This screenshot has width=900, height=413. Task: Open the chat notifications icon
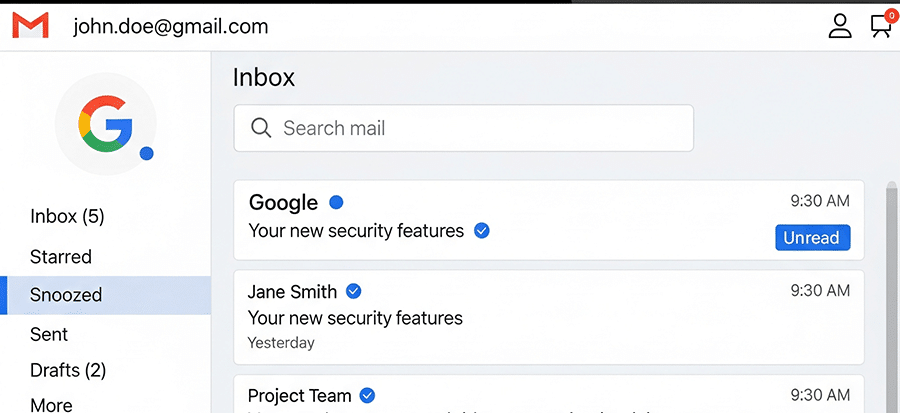point(880,25)
